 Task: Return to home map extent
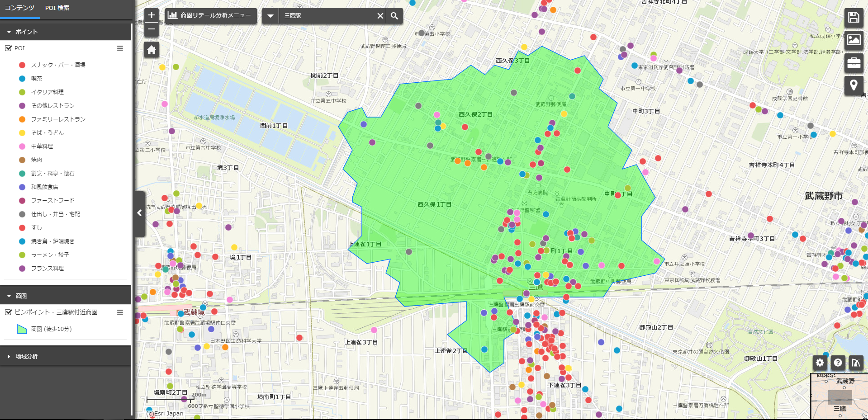[152, 50]
